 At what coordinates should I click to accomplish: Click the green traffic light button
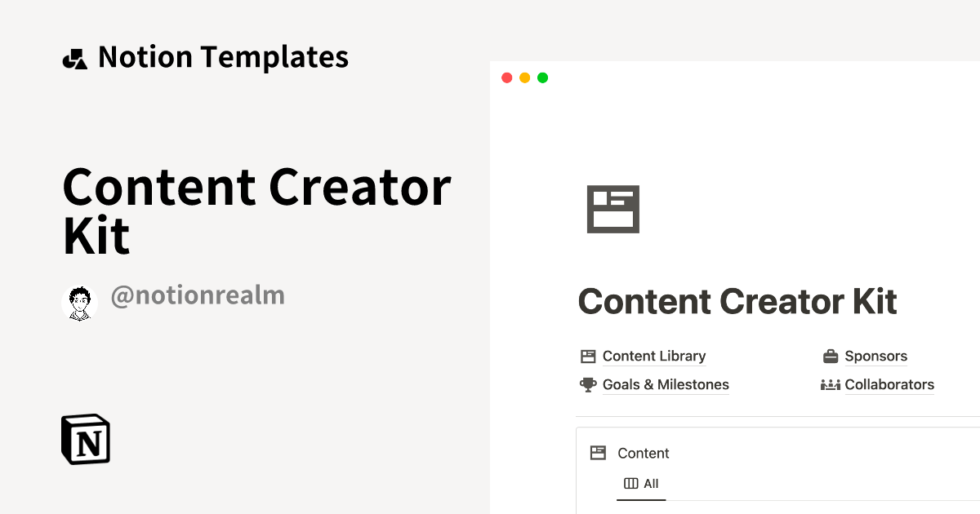(542, 77)
